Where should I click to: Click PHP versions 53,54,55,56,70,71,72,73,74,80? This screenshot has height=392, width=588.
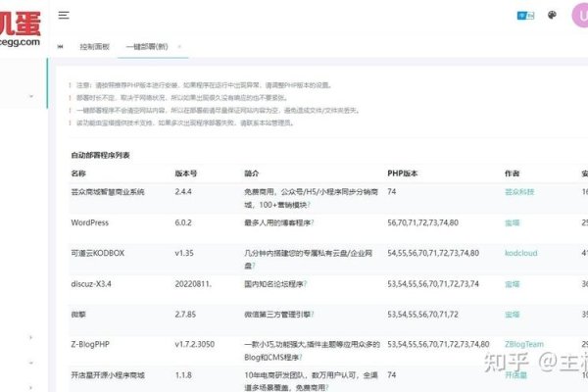(x=438, y=344)
